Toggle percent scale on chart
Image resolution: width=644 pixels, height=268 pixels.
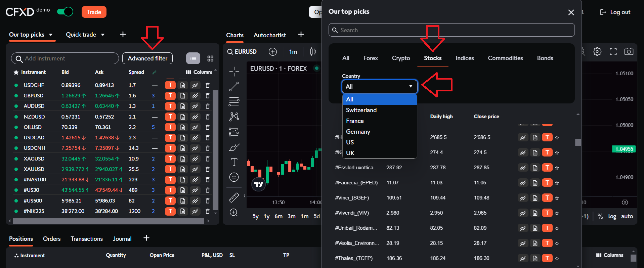pos(600,217)
